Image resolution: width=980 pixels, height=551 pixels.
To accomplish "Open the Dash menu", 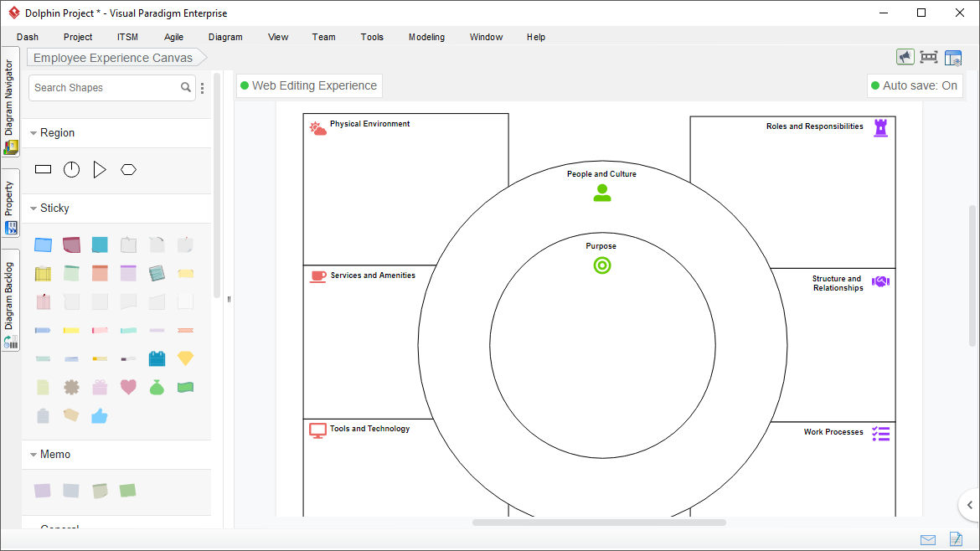I will pos(28,37).
